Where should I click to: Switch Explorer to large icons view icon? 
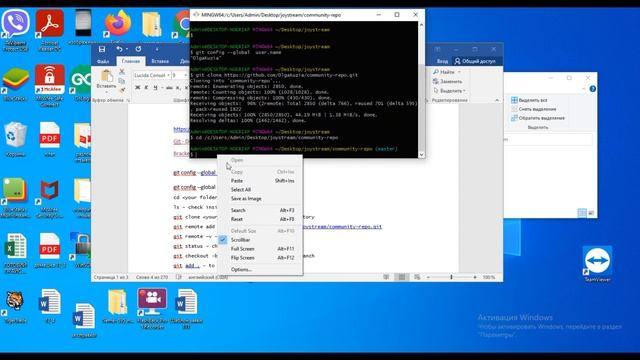click(x=591, y=213)
